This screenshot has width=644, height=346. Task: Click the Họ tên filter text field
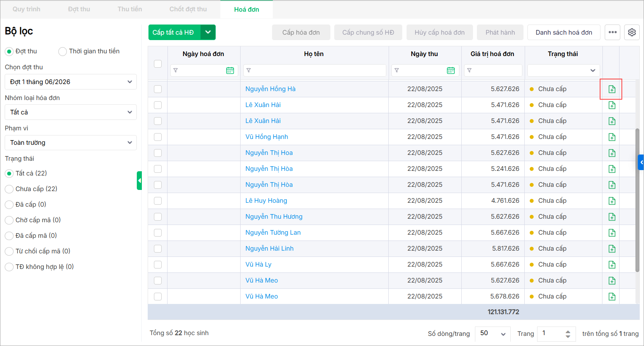pyautogui.click(x=315, y=70)
